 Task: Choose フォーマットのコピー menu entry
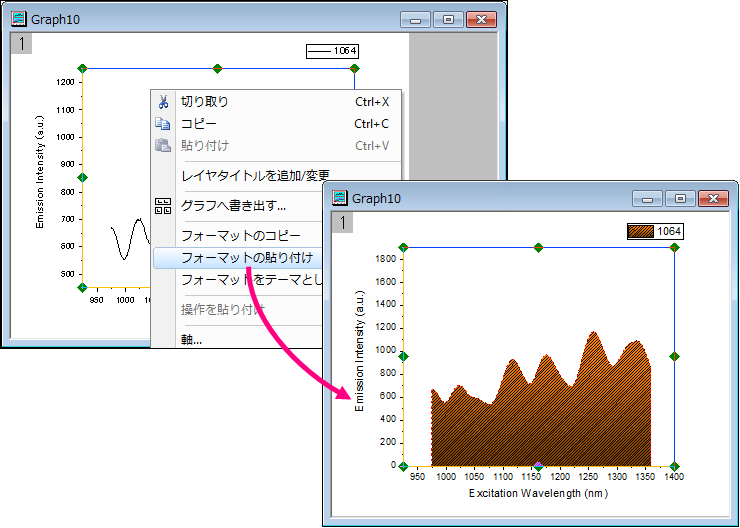tap(241, 235)
